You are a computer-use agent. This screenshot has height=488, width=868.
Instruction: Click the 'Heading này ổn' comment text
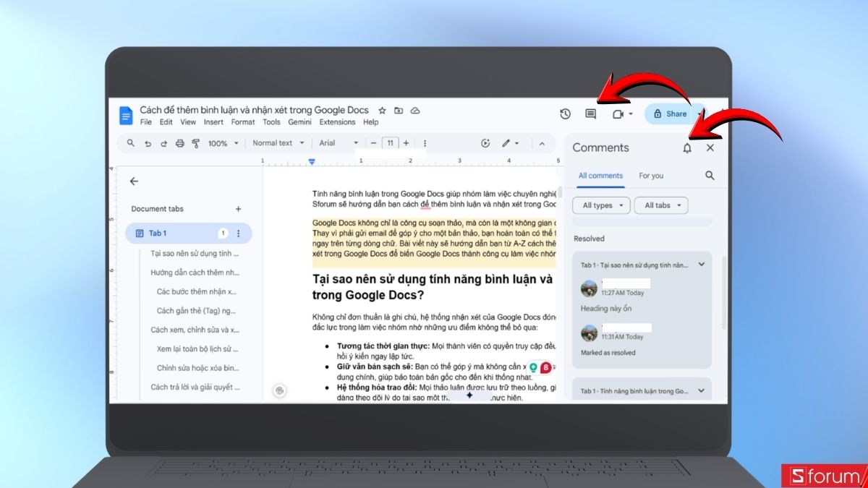606,309
